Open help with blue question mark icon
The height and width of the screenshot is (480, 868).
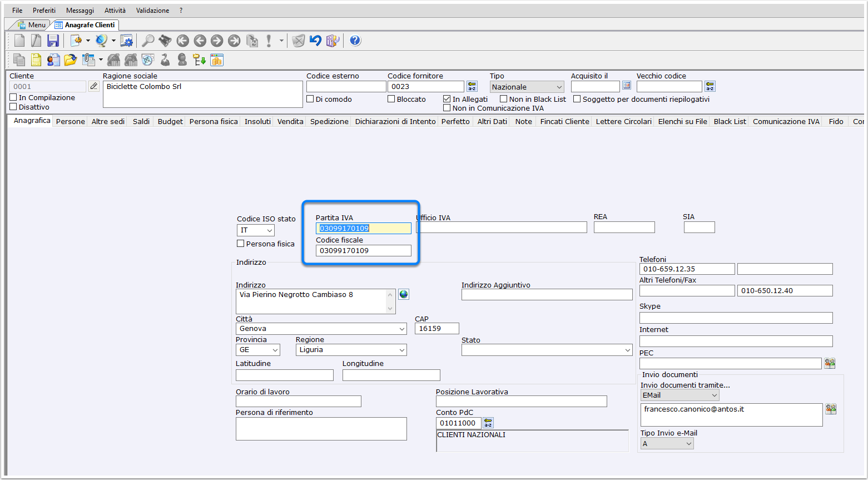coord(355,41)
